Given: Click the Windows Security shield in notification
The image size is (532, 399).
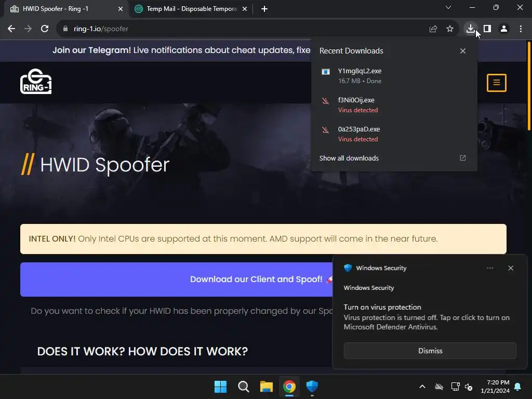Looking at the screenshot, I should [x=348, y=268].
